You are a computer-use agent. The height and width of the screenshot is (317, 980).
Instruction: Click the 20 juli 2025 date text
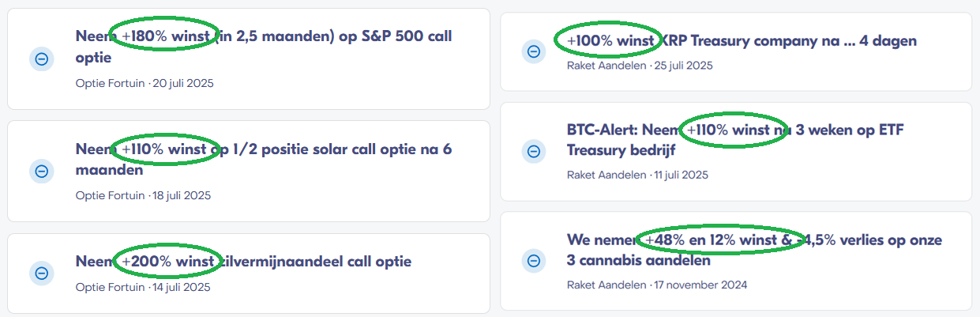coord(182,83)
